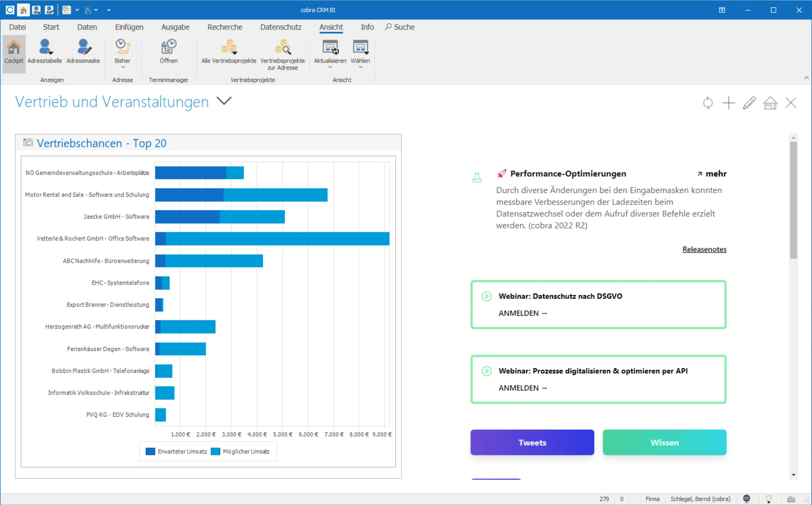Screen dimensions: 812x505
Task: Open Vertriebsprojekte zur Adresse
Action: click(283, 54)
